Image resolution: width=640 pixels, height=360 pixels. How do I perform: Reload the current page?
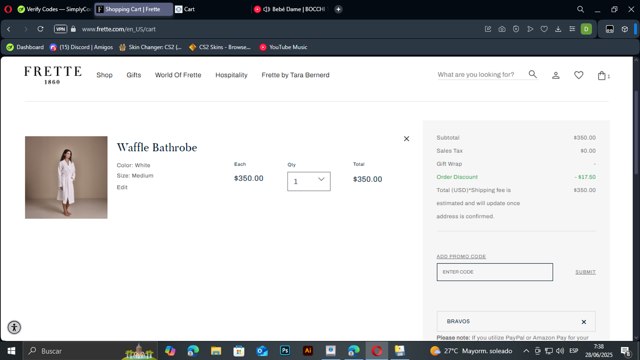pyautogui.click(x=40, y=29)
